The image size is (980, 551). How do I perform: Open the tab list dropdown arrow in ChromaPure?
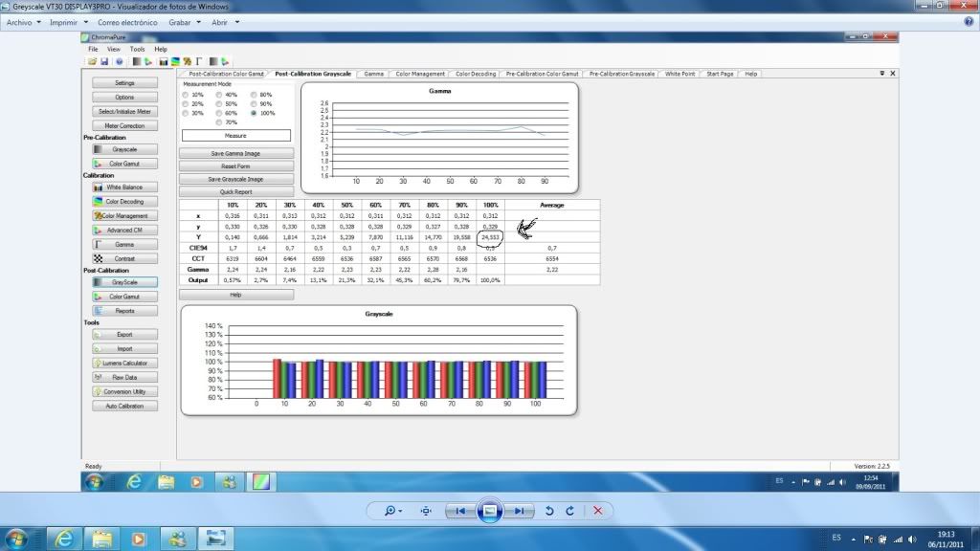tap(881, 74)
